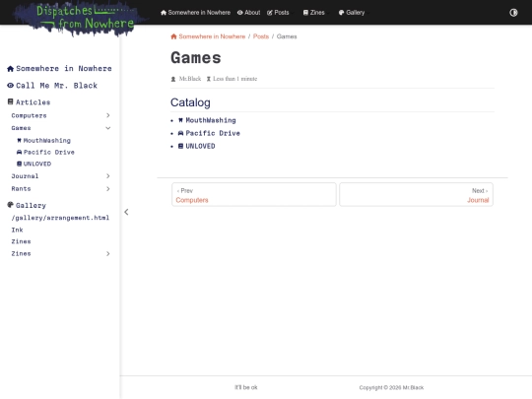The width and height of the screenshot is (532, 399).
Task: Click the eye icon beside About
Action: (239, 13)
